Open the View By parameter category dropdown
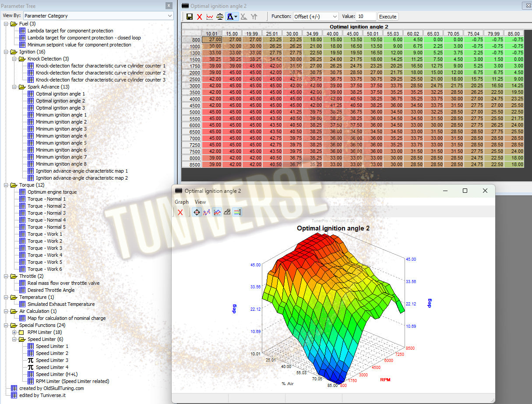The image size is (532, 404). tap(99, 16)
